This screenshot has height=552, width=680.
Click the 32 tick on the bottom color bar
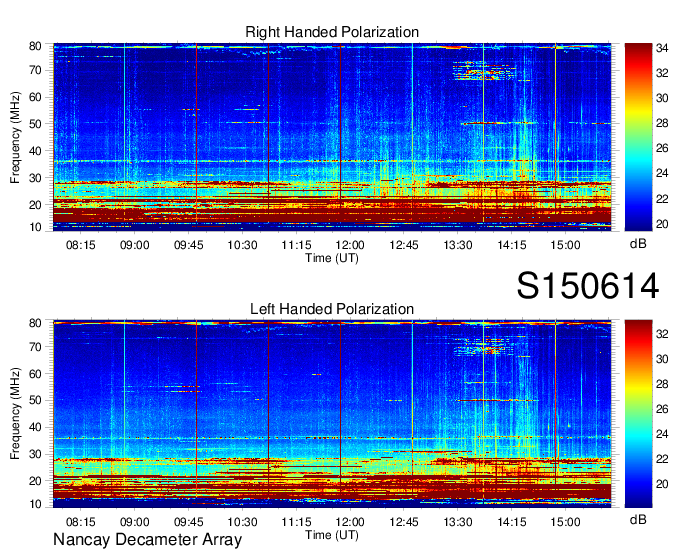point(662,334)
